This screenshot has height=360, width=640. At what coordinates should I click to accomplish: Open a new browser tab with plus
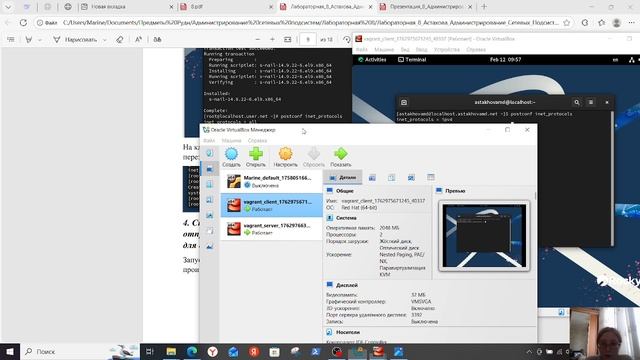484,7
